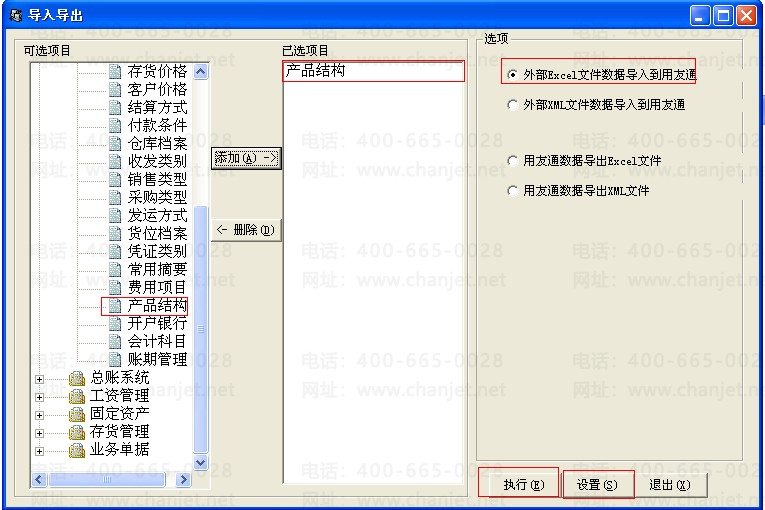The width and height of the screenshot is (765, 510).
Task: Click the document icon beside 客户价格
Action: pyautogui.click(x=115, y=90)
